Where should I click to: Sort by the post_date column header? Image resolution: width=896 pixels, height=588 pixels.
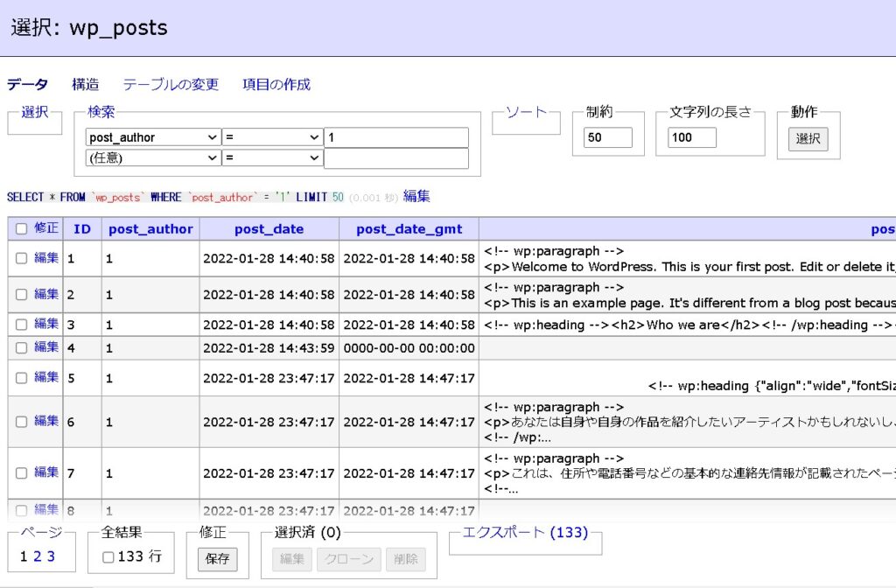click(269, 229)
